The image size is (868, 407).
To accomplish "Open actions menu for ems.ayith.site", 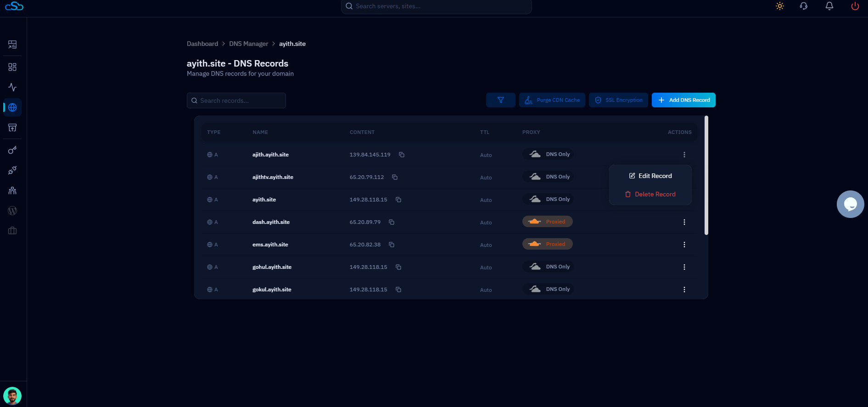I will click(684, 245).
